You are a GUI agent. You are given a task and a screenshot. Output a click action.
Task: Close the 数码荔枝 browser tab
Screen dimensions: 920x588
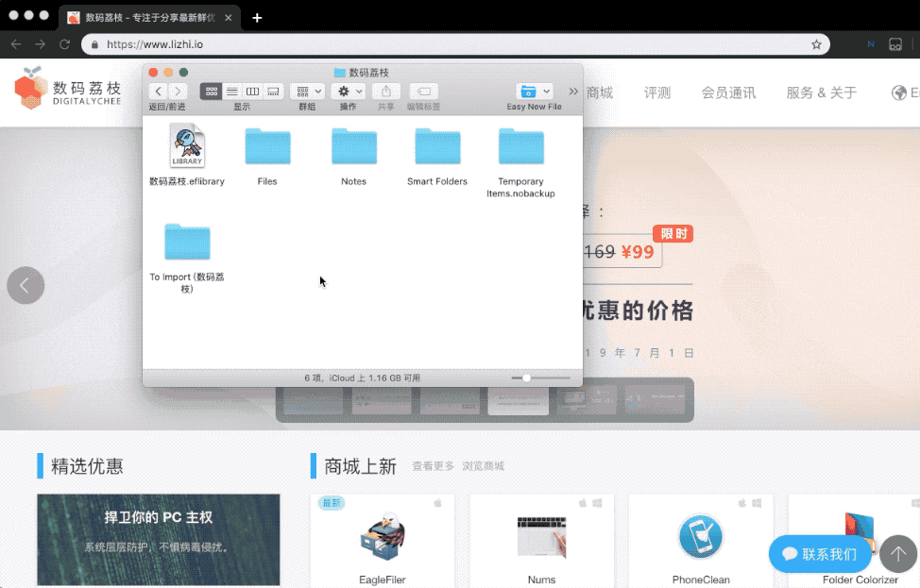pyautogui.click(x=229, y=18)
